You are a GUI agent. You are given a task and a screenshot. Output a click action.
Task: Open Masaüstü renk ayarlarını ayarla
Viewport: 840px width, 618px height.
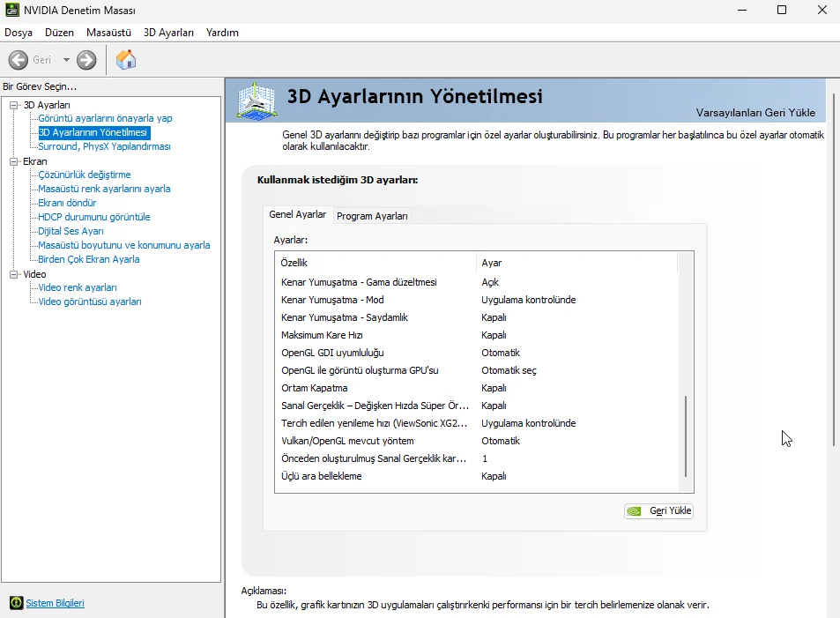tap(105, 189)
